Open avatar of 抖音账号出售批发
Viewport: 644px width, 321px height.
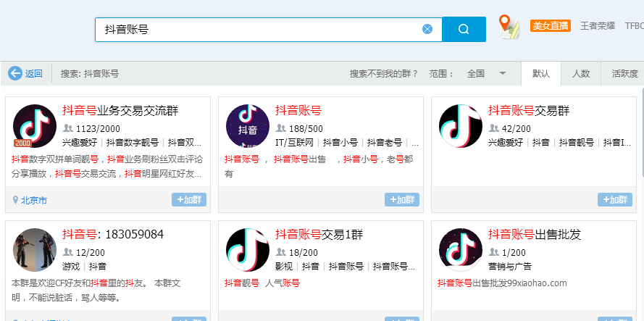[x=461, y=250]
